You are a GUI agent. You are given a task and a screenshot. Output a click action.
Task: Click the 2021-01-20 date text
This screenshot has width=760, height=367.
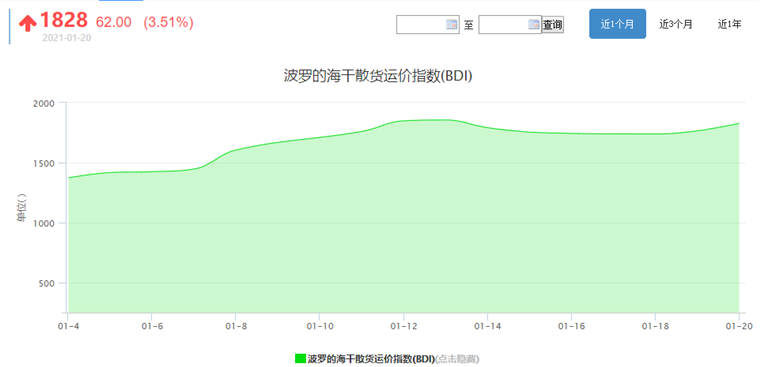click(66, 38)
